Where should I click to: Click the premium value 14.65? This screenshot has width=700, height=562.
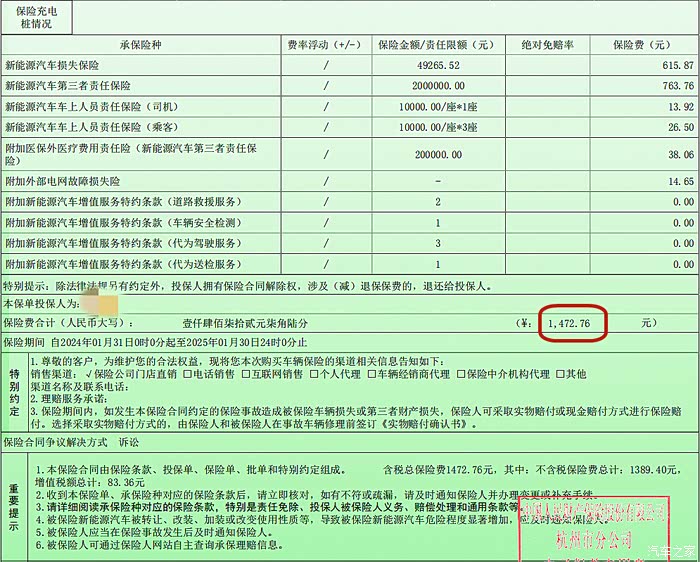click(681, 181)
